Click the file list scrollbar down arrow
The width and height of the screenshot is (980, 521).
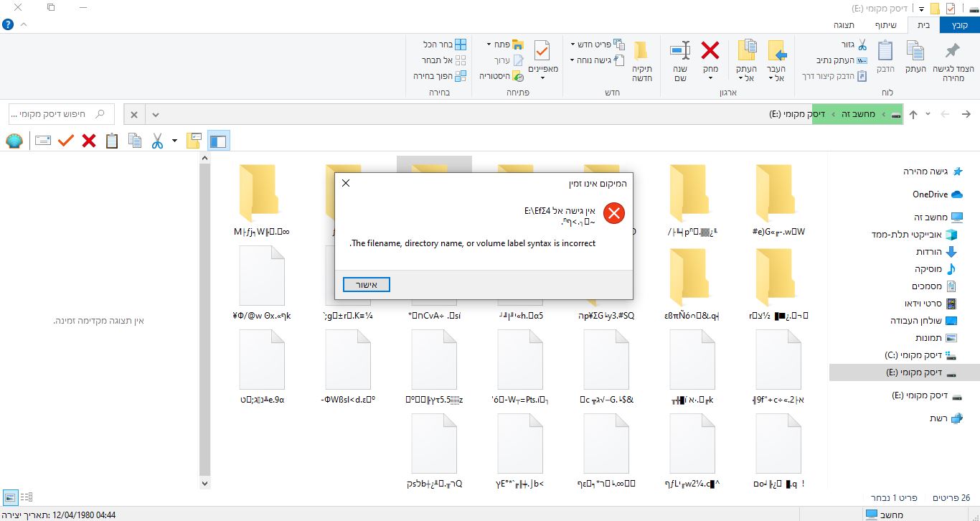tap(204, 484)
